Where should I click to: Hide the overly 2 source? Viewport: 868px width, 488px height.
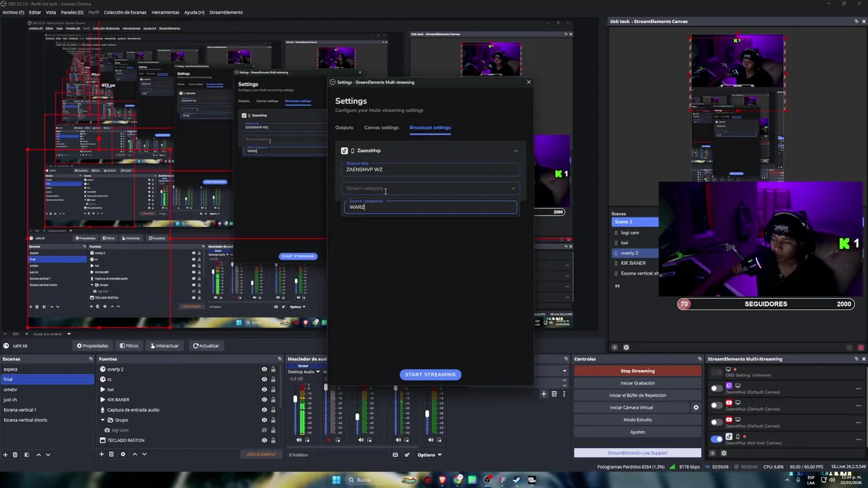click(264, 369)
